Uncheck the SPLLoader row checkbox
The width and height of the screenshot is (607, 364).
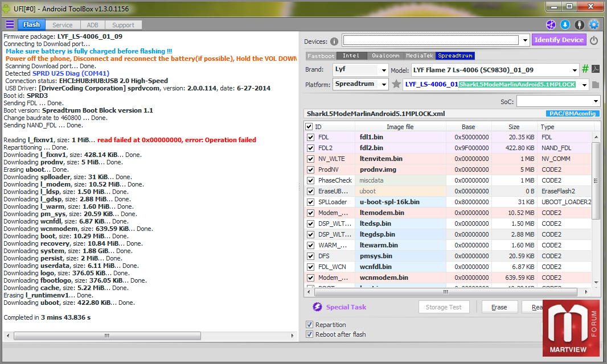tap(310, 202)
